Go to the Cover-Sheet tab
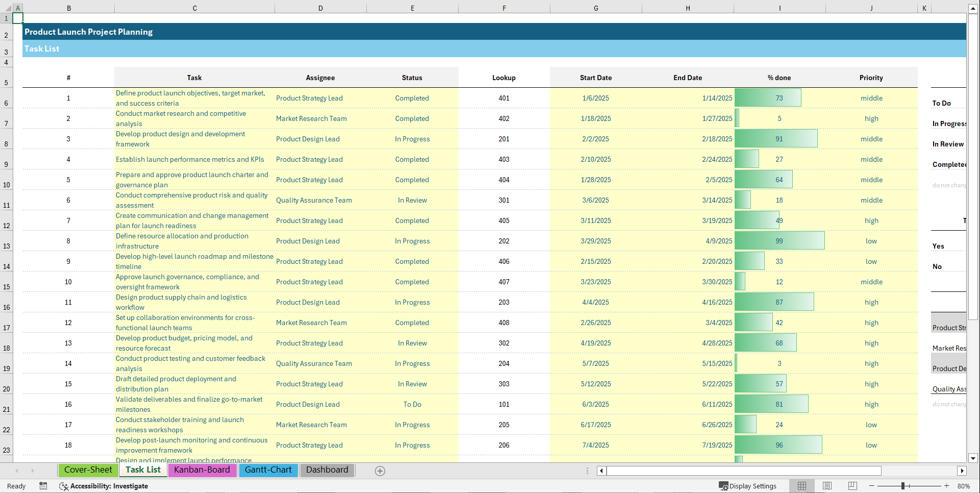Screen dimensions: 980x493 click(88, 470)
